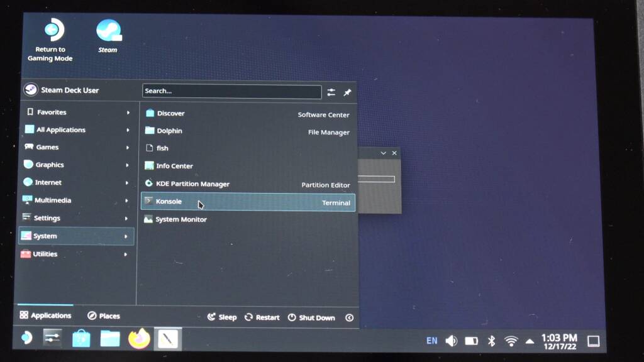Select the Multimedia category
This screenshot has width=644, height=362.
coord(77,200)
